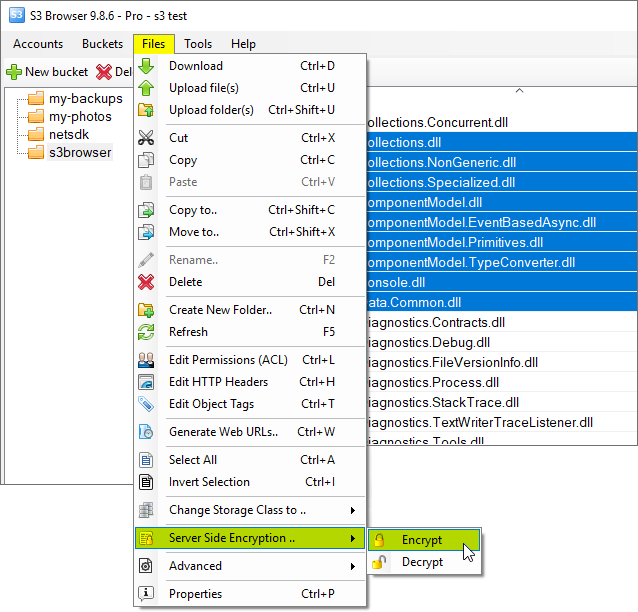Click the closed padlock Encrypt icon
This screenshot has width=638, height=612.
click(379, 540)
